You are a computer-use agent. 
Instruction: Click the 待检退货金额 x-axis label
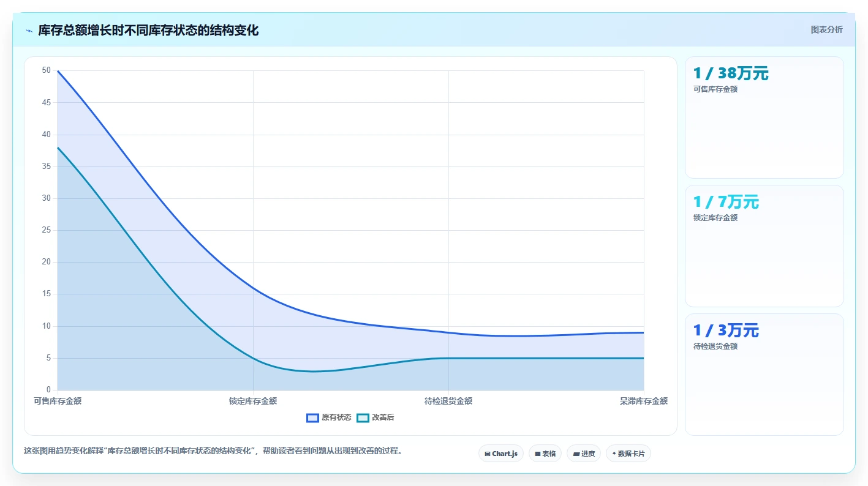(x=448, y=401)
